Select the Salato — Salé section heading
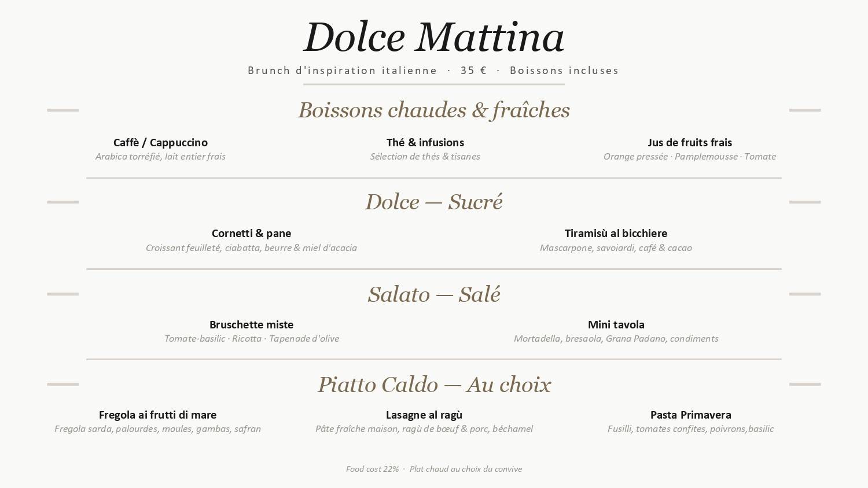Image resolution: width=868 pixels, height=488 pixels. [x=434, y=294]
